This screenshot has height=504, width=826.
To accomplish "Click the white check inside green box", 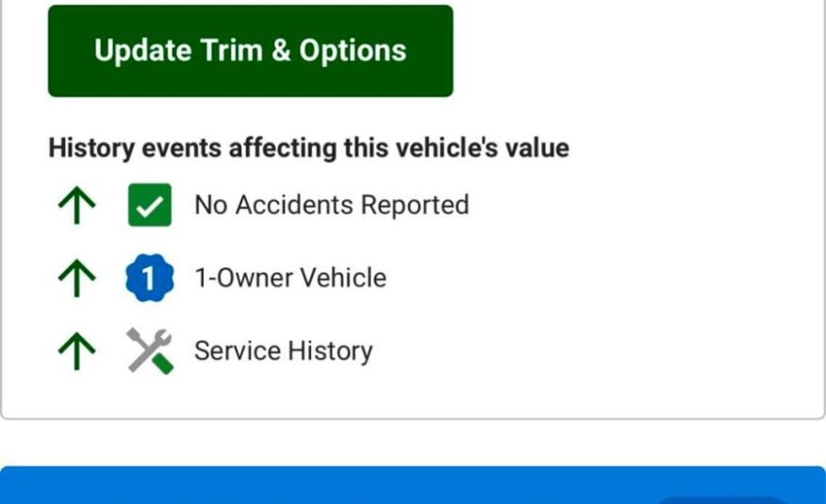I will tap(149, 205).
